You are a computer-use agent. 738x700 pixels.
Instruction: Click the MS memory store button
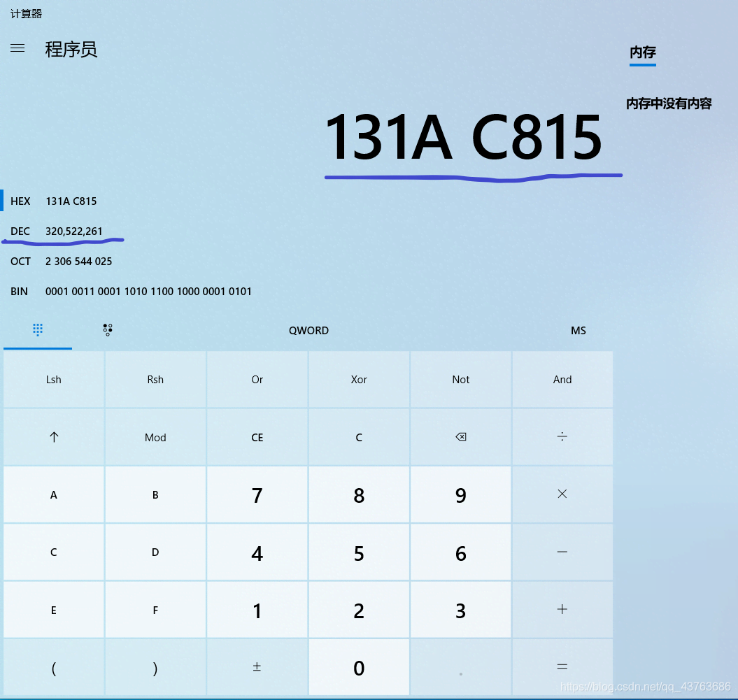coord(578,331)
